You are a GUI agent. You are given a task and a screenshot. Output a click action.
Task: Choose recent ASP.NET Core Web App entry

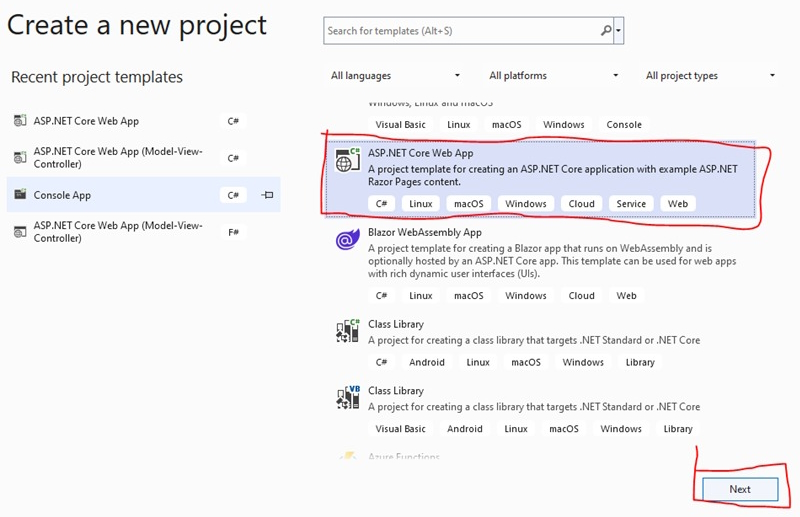(x=143, y=121)
